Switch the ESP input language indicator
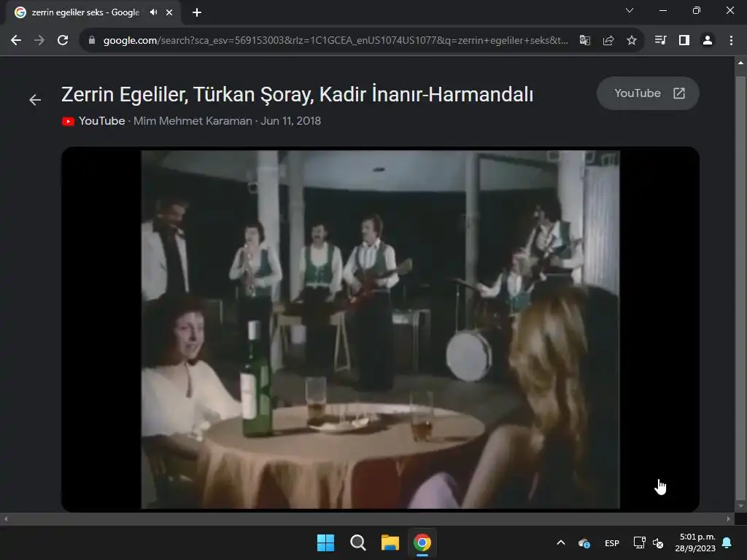 [612, 542]
